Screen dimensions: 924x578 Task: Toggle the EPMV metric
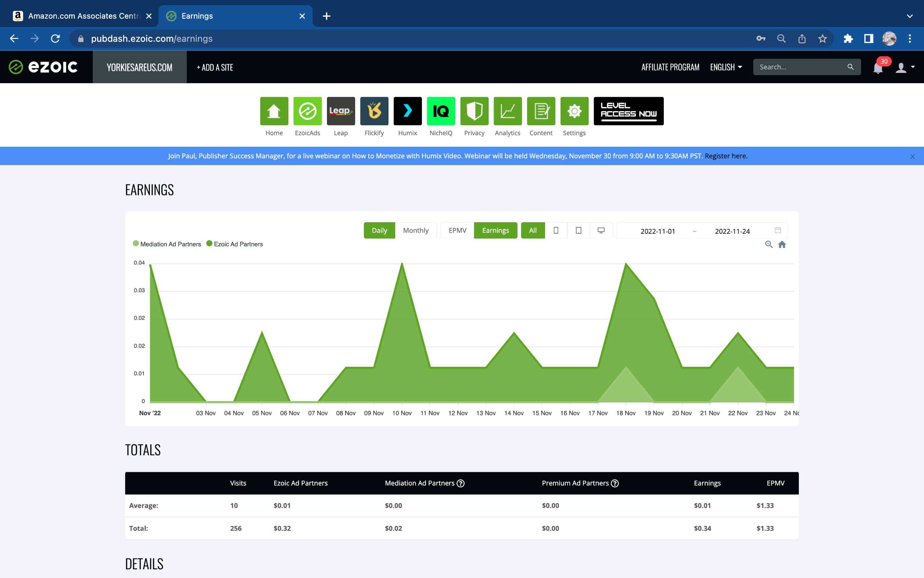coord(457,230)
